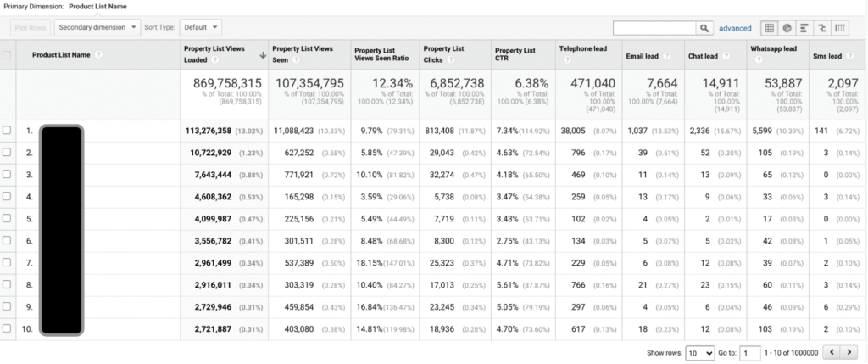The height and width of the screenshot is (364, 868).
Task: Tick the checkbox for row 5
Action: coord(7,218)
